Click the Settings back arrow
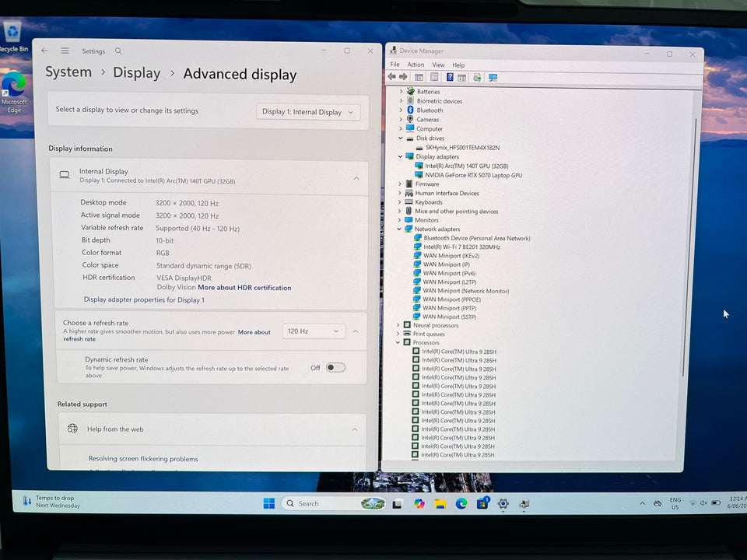 tap(44, 50)
